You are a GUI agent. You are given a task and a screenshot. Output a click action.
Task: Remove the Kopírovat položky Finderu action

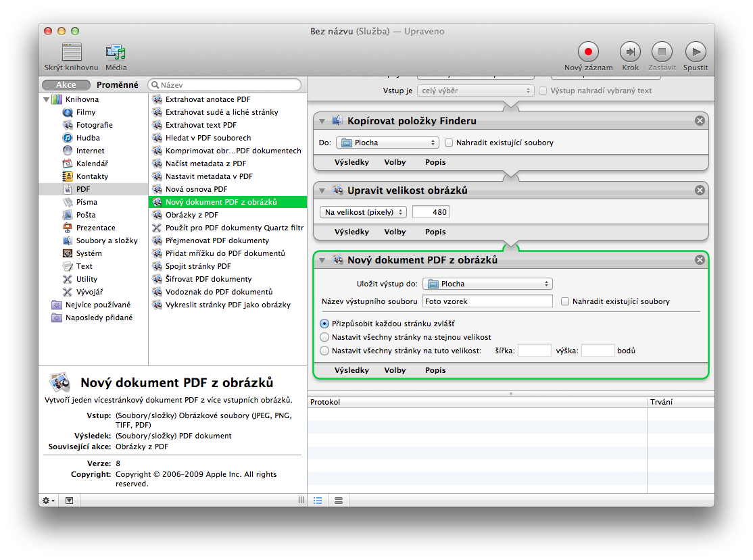700,121
